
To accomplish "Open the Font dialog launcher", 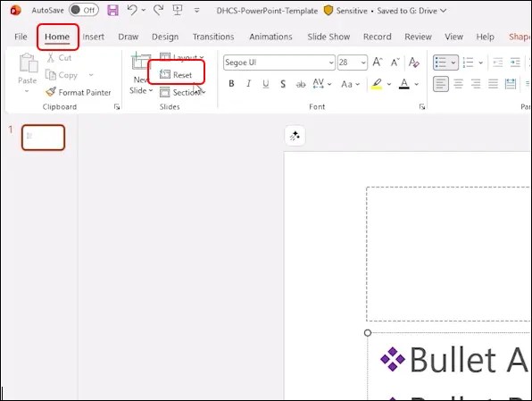I will (422, 107).
